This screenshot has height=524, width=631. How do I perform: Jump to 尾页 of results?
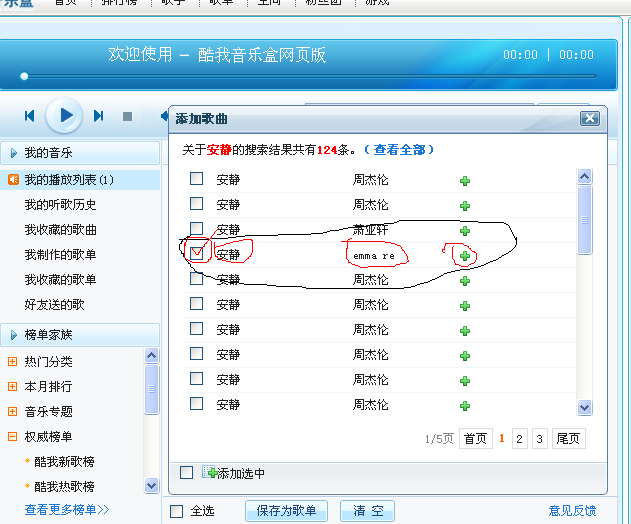(569, 438)
